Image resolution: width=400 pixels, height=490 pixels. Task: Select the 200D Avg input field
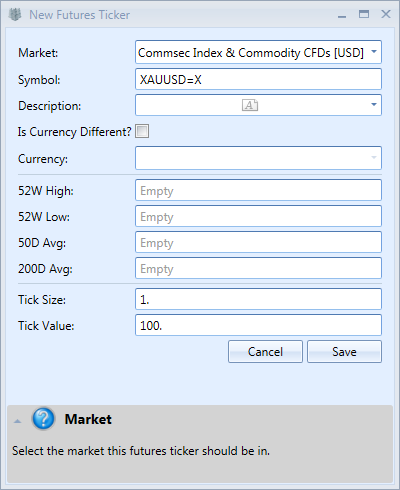pos(258,268)
